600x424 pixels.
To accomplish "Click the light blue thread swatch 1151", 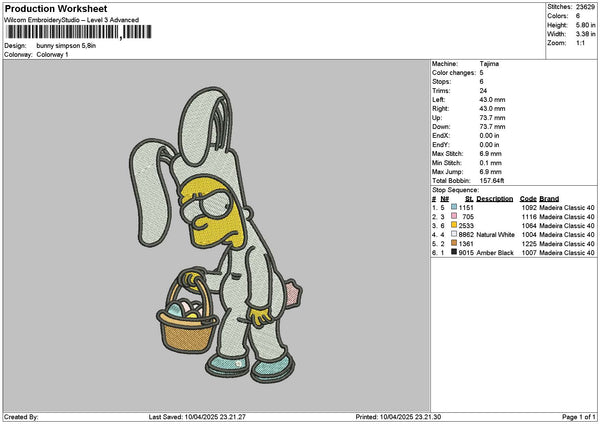I will [x=454, y=207].
